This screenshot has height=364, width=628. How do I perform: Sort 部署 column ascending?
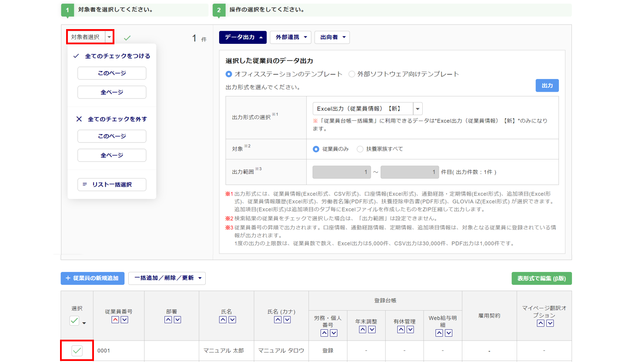[x=167, y=320]
